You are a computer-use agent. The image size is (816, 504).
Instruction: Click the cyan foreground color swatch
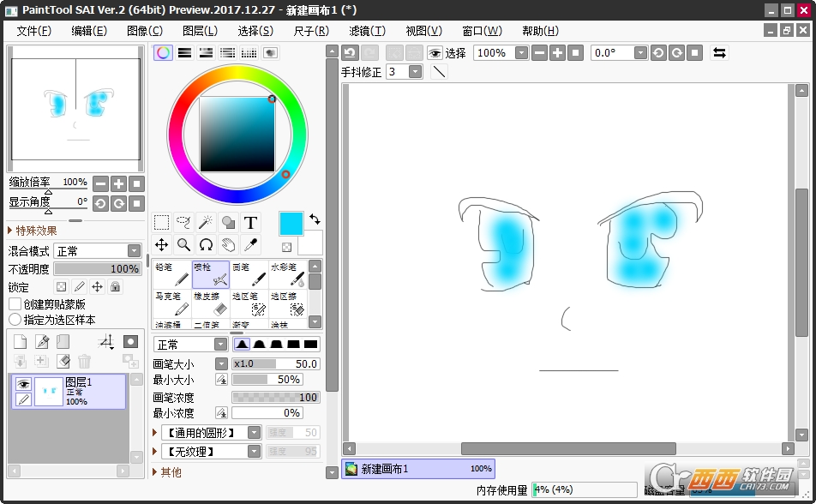coord(291,224)
